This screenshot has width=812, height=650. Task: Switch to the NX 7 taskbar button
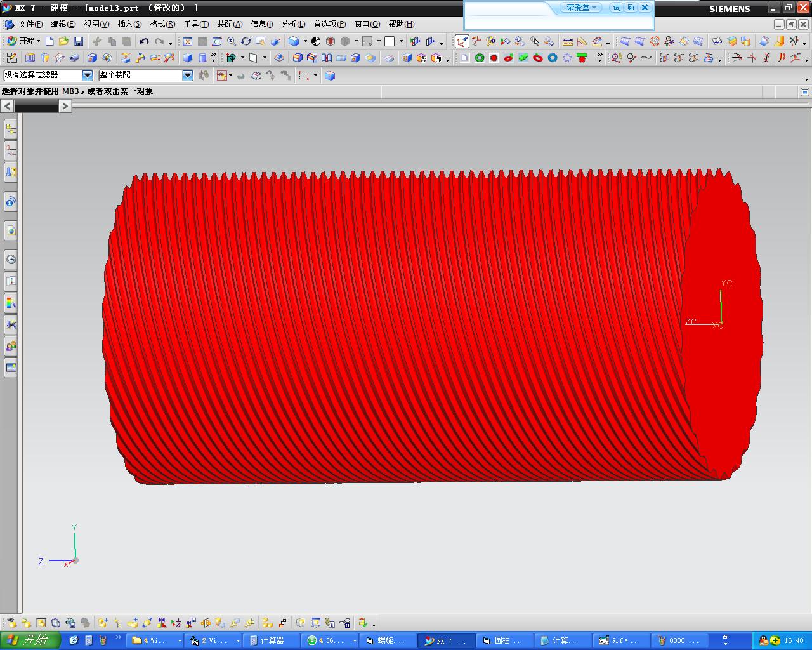point(447,640)
